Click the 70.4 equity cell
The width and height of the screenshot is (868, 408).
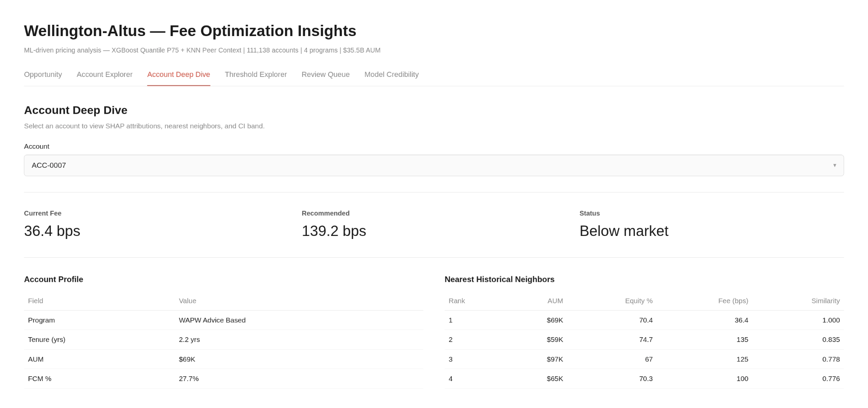point(646,320)
